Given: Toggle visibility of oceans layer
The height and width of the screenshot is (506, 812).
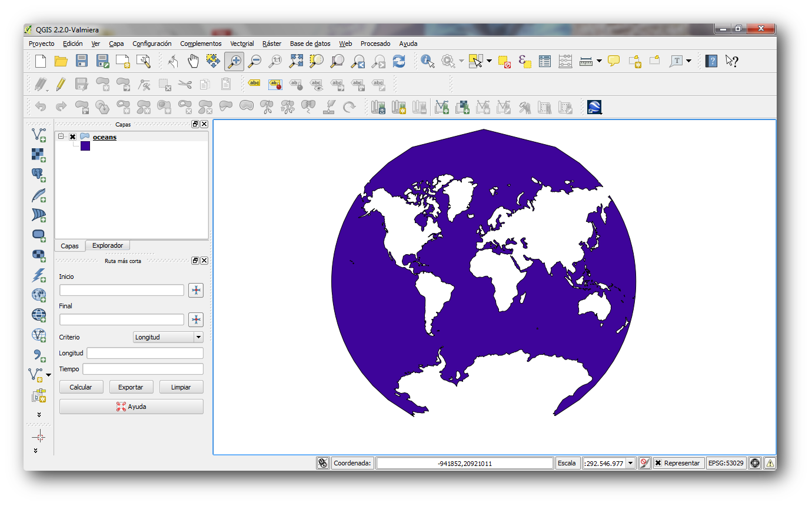Looking at the screenshot, I should pyautogui.click(x=72, y=137).
